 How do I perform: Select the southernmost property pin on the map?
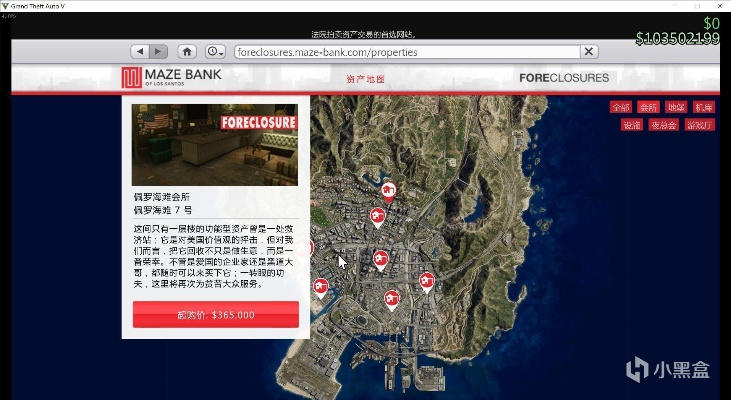click(392, 300)
